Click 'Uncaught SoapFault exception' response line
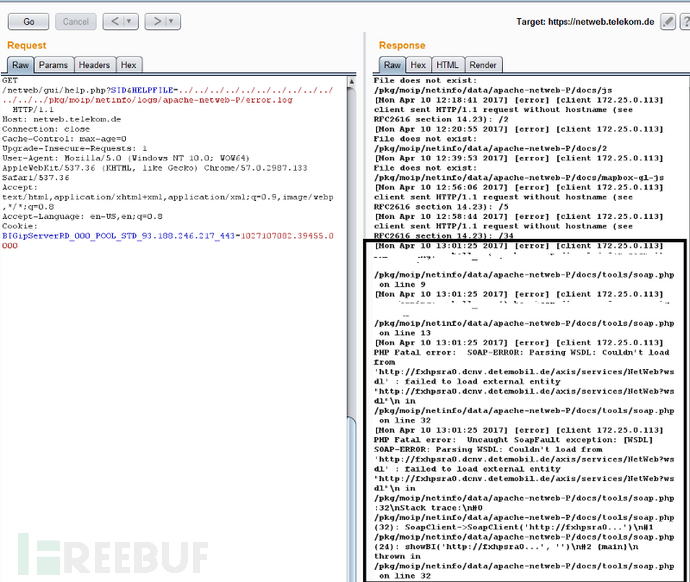Image resolution: width=690 pixels, height=582 pixels. click(x=513, y=439)
